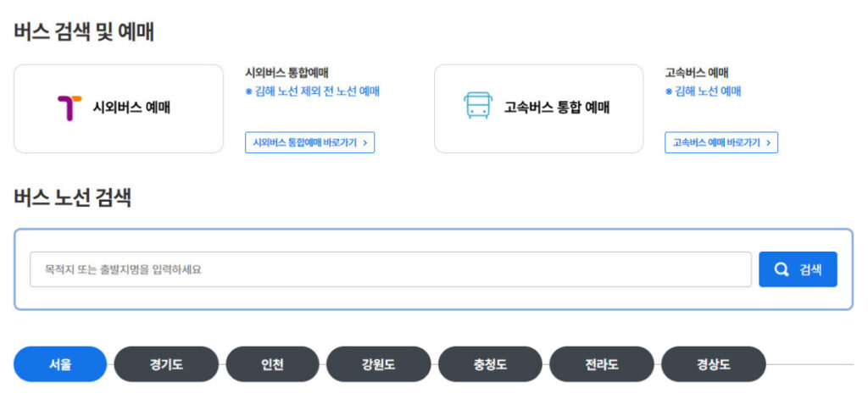Click the magnifying glass search icon
This screenshot has height=399, width=868.
pos(782,269)
